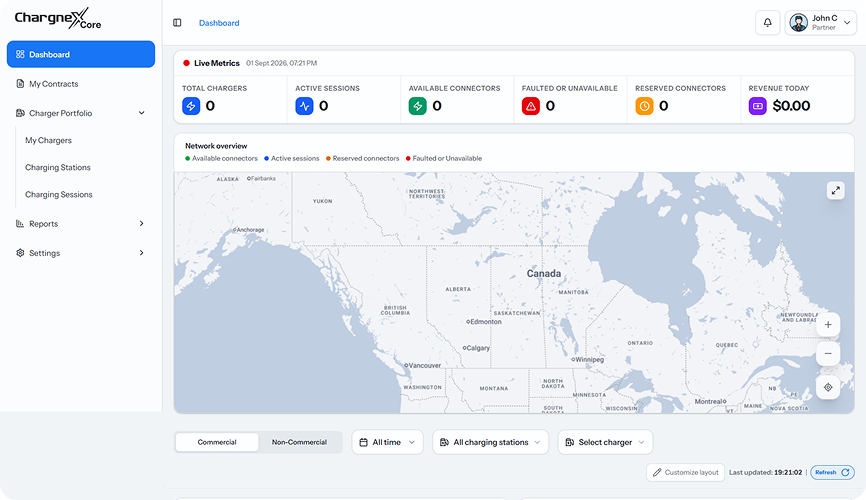Image resolution: width=866 pixels, height=500 pixels.
Task: Click Edmonton on the map
Action: coord(484,322)
